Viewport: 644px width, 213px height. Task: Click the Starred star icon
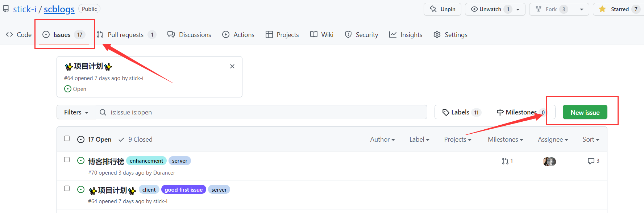[602, 9]
